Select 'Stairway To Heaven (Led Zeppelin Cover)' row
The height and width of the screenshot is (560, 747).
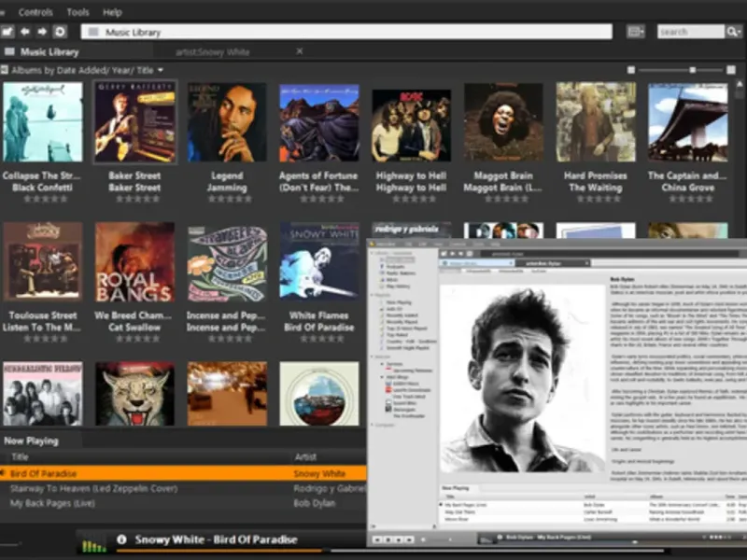tap(183, 488)
